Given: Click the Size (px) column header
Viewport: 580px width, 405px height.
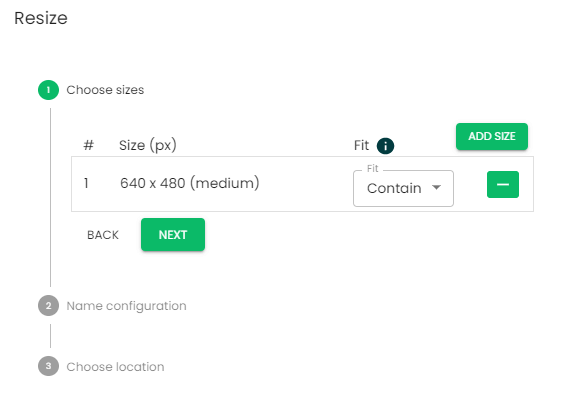Looking at the screenshot, I should (x=148, y=145).
